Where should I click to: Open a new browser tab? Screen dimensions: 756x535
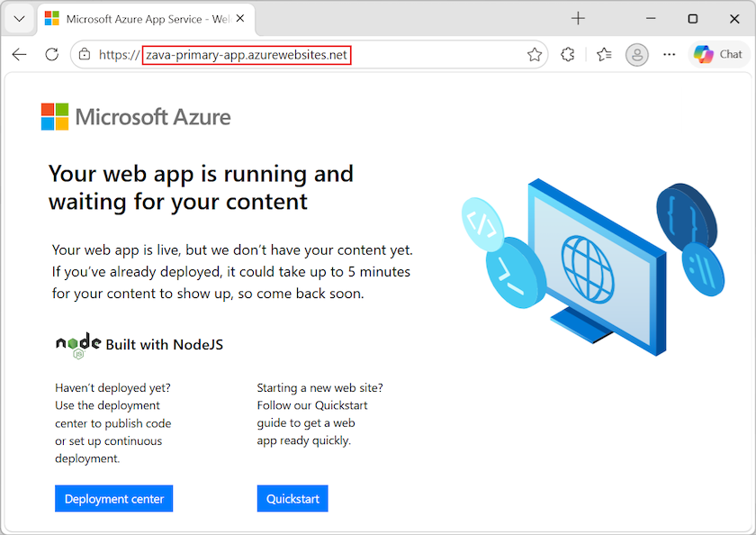click(578, 18)
